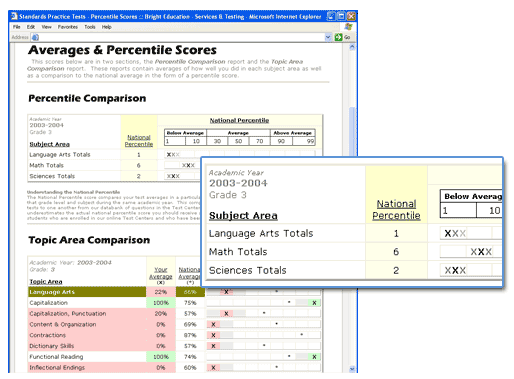Click the Your Average column link

click(160, 273)
